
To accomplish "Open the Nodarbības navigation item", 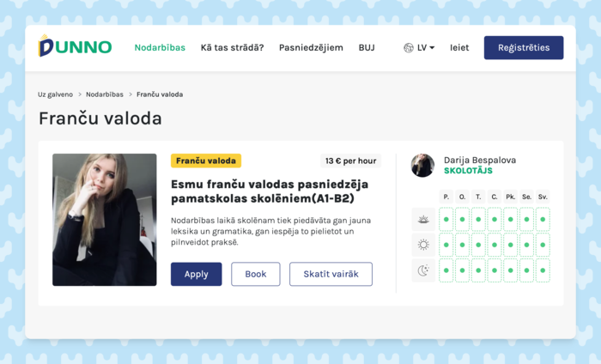I will (x=160, y=48).
